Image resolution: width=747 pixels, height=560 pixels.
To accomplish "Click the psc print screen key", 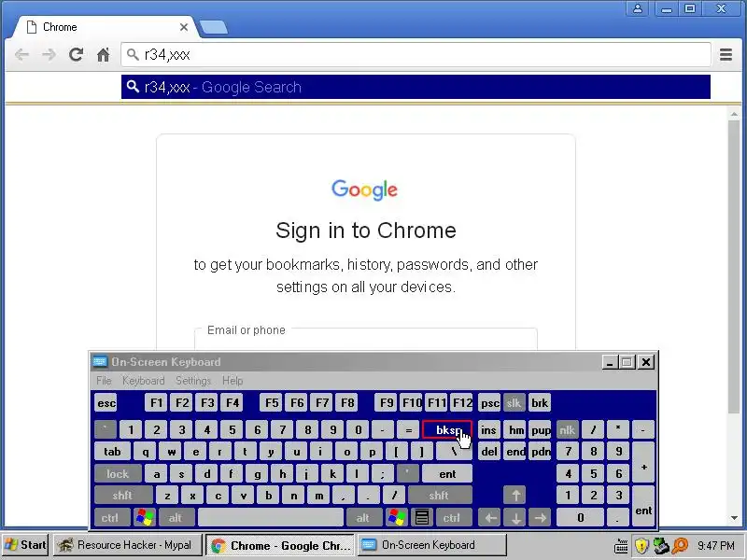I will point(489,403).
